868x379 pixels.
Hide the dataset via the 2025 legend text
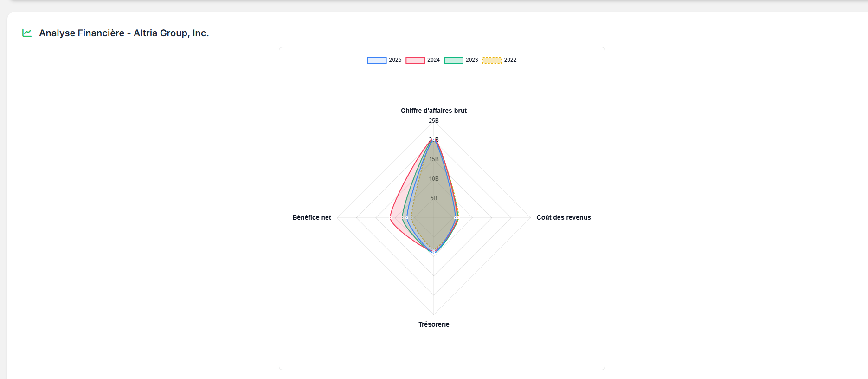395,60
